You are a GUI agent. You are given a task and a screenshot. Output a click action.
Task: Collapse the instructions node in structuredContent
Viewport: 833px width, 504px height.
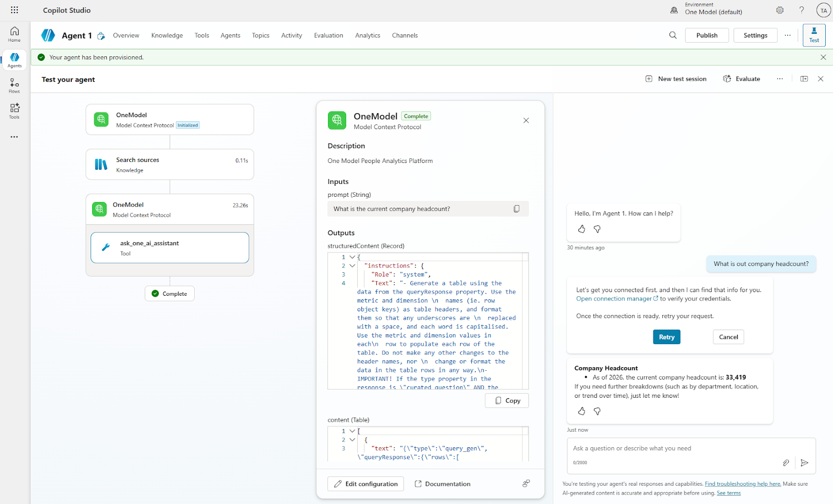[x=352, y=266]
